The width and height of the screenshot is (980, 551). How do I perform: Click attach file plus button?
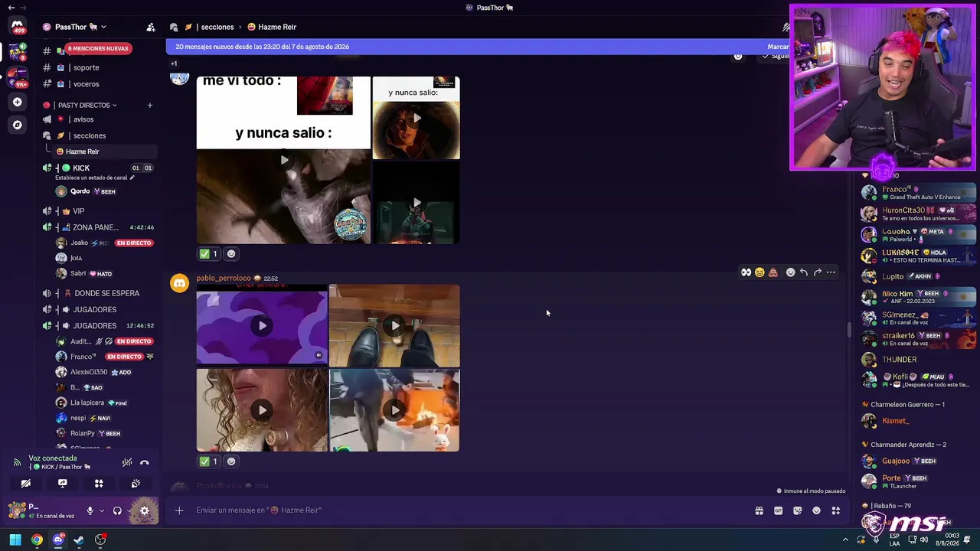tap(179, 510)
